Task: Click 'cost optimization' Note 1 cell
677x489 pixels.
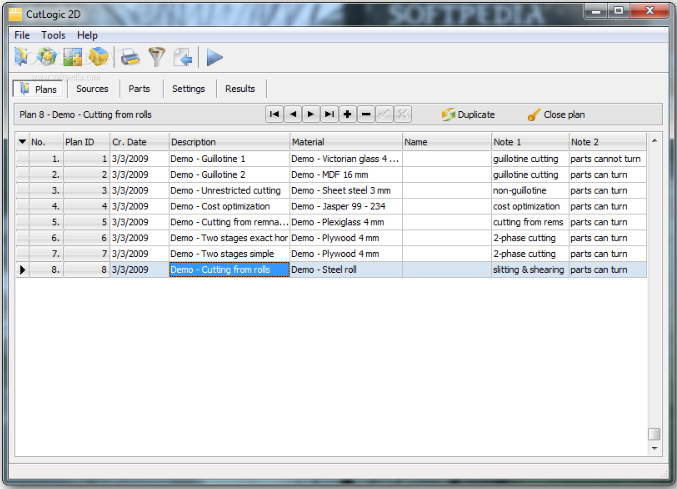Action: (x=530, y=206)
